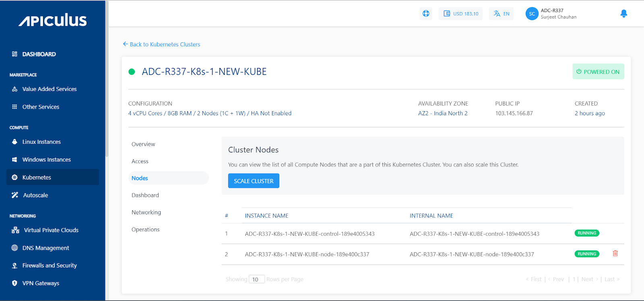Click the Virtual Private Clouds network icon
The width and height of the screenshot is (644, 301).
point(15,230)
